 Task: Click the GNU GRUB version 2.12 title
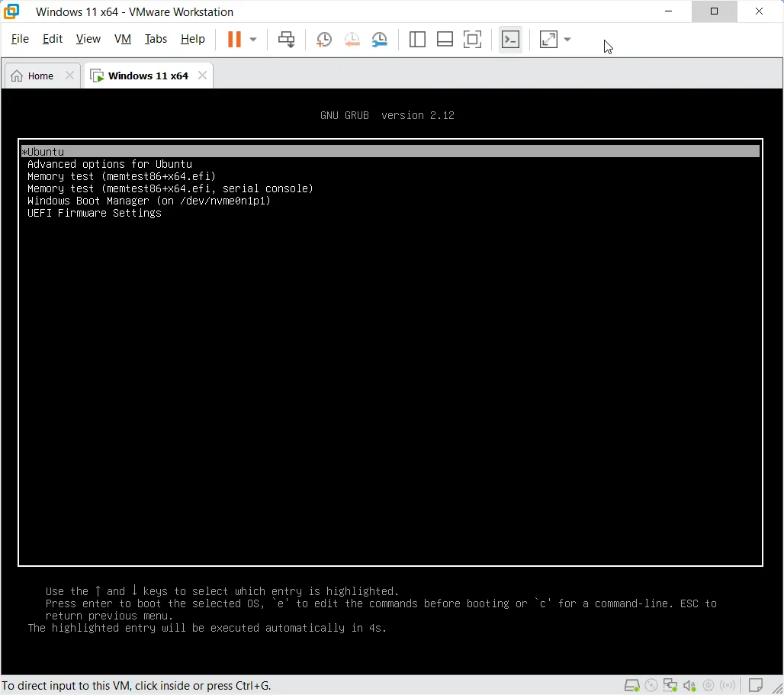pos(387,115)
